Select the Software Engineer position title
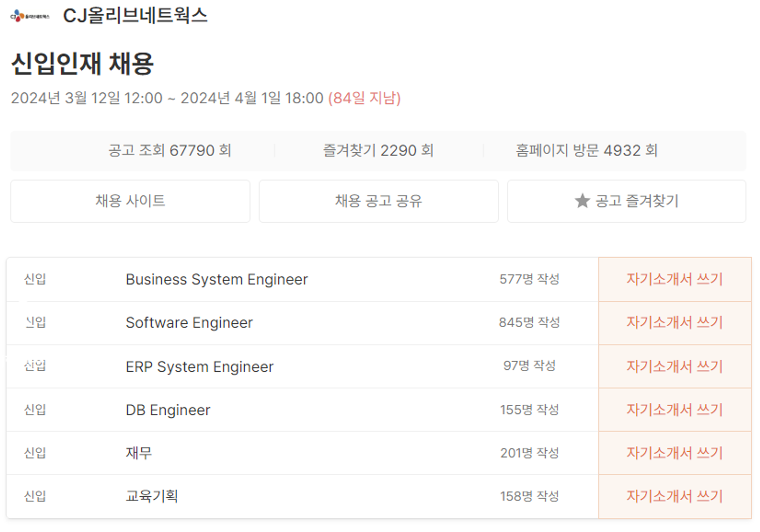The height and width of the screenshot is (532, 760). point(189,323)
